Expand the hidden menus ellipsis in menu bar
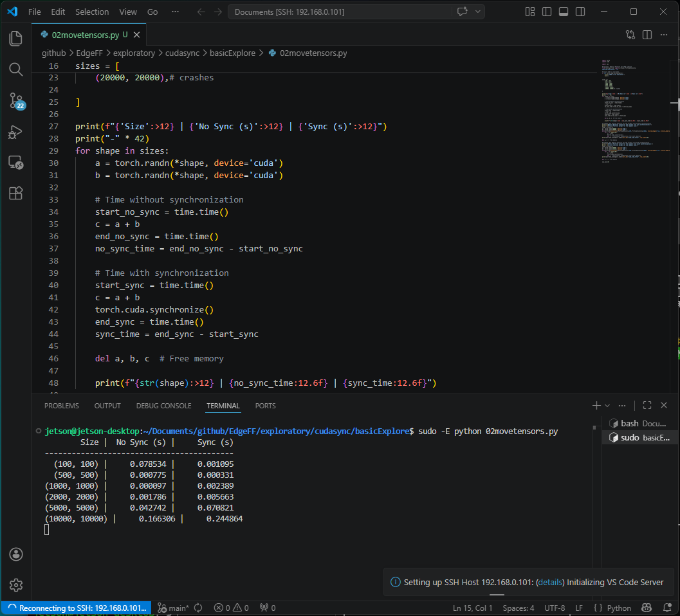Screen dimensions: 680x616 (176, 12)
